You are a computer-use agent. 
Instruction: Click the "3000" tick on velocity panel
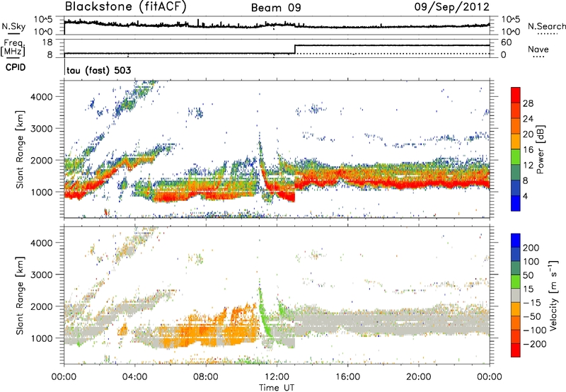41,275
